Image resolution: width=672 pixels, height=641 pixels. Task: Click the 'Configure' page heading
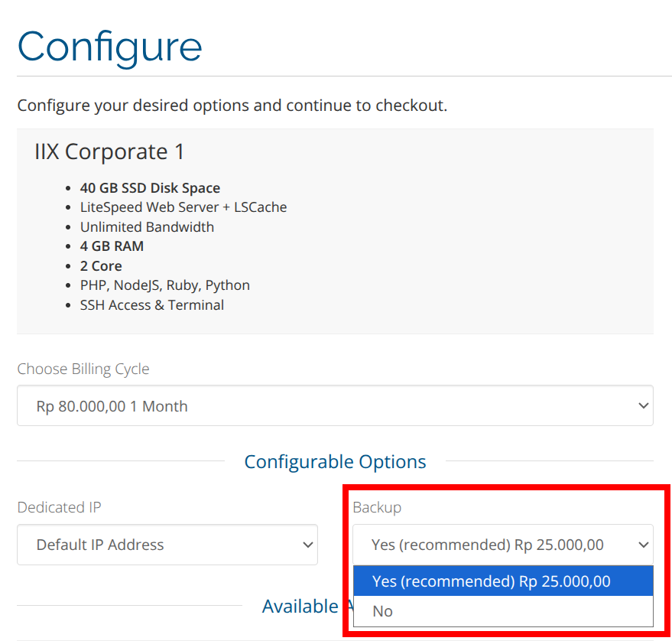point(110,46)
